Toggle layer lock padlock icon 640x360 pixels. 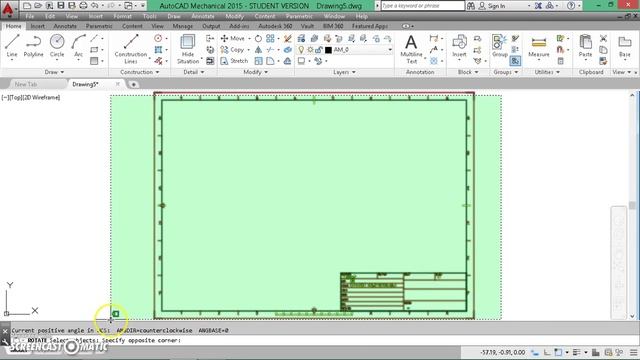click(319, 50)
